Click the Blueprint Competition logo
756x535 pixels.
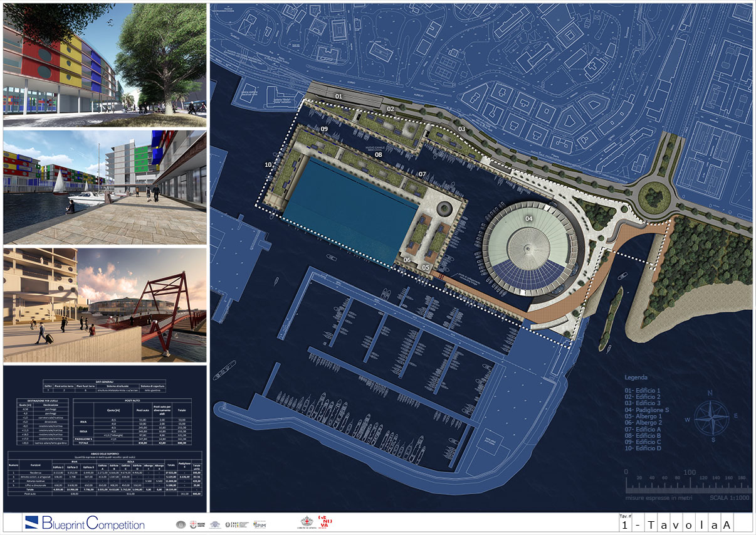tap(85, 523)
